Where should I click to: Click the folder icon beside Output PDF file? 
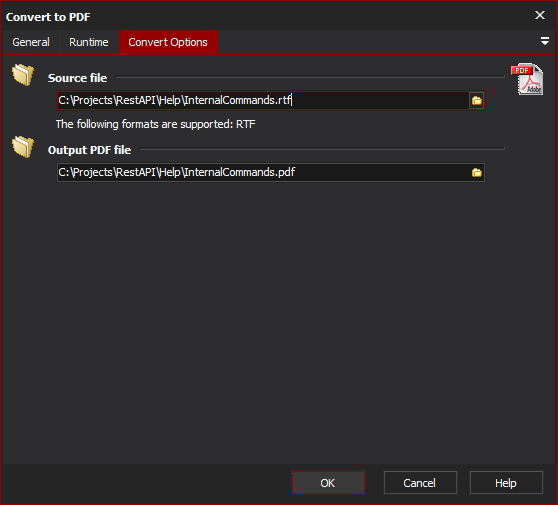(x=23, y=147)
